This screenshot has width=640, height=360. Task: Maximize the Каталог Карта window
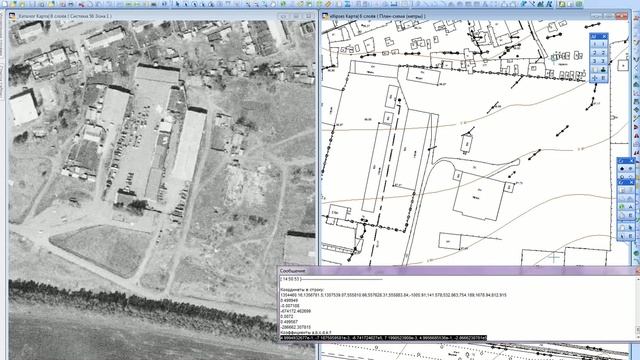pos(297,16)
